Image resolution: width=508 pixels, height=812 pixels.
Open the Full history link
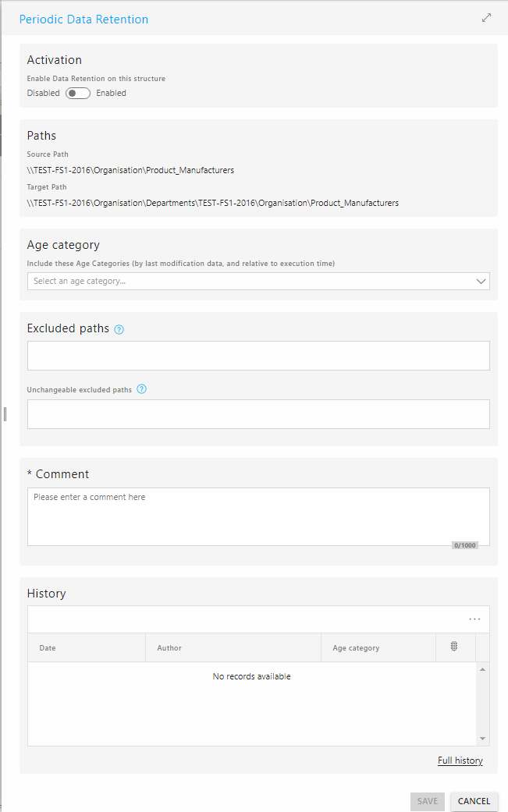pyautogui.click(x=460, y=761)
